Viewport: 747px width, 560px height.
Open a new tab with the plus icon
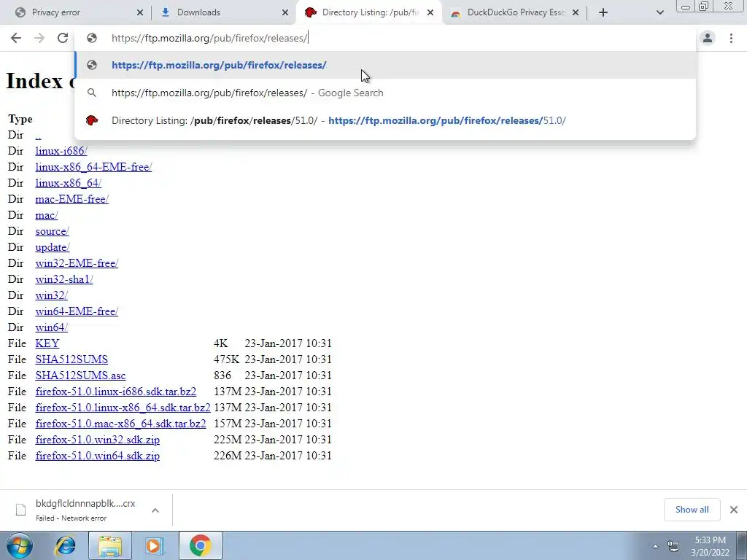603,12
